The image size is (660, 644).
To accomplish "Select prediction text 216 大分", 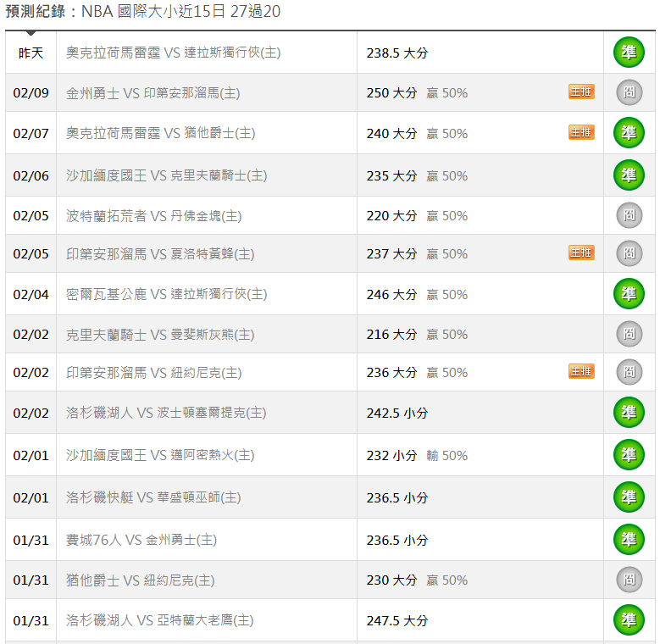I will coord(391,335).
